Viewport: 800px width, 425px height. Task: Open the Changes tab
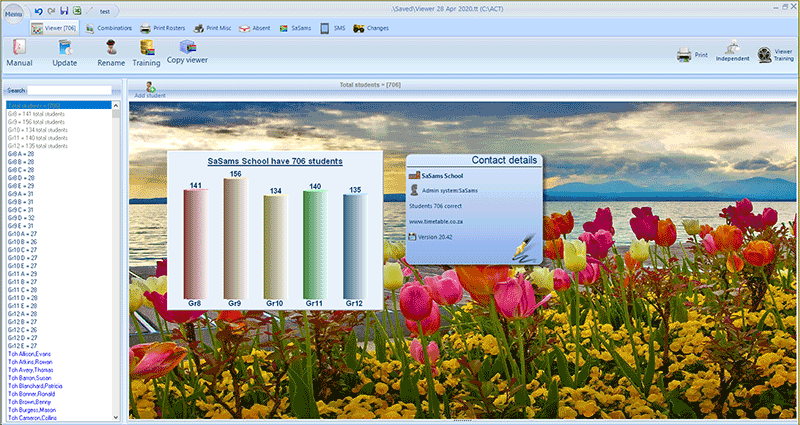pos(371,29)
